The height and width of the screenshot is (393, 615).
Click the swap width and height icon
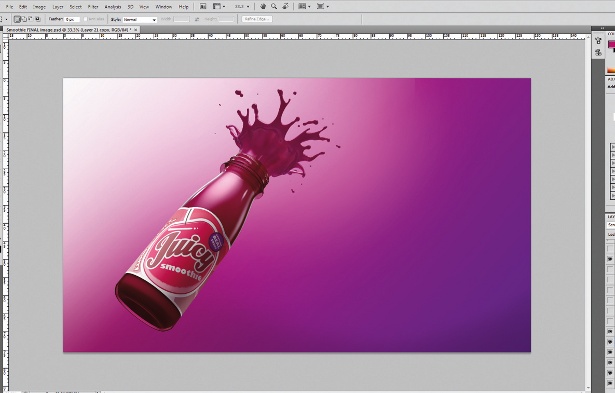pyautogui.click(x=197, y=19)
